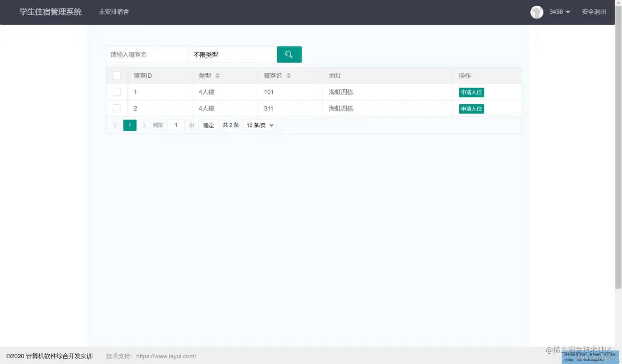The width and height of the screenshot is (622, 364).
Task: Sort the 类型 column
Action: point(218,76)
